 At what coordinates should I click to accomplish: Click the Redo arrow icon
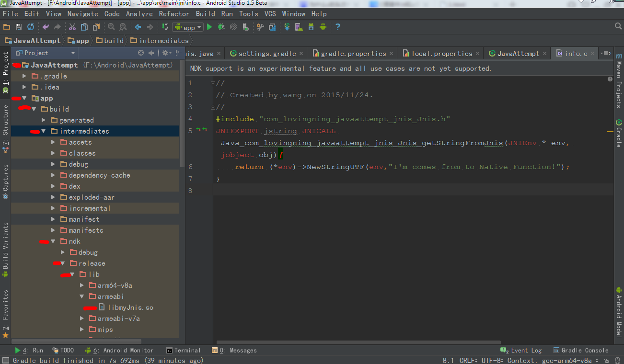point(58,27)
